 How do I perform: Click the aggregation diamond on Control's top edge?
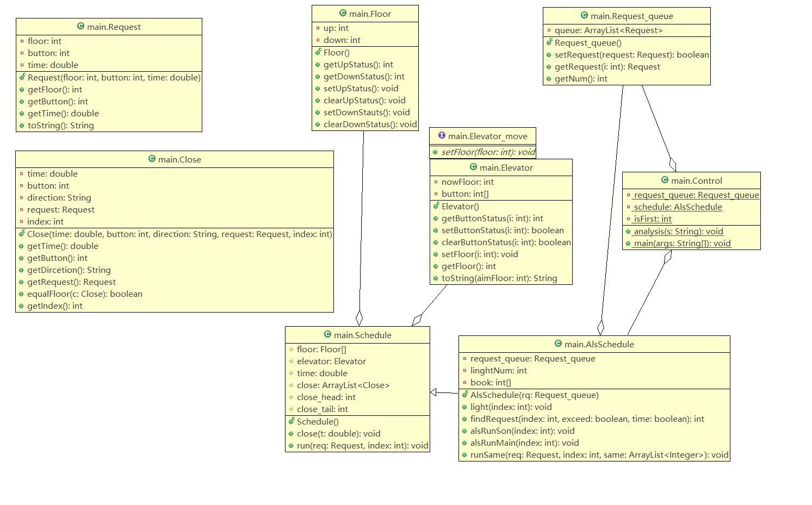(x=673, y=165)
